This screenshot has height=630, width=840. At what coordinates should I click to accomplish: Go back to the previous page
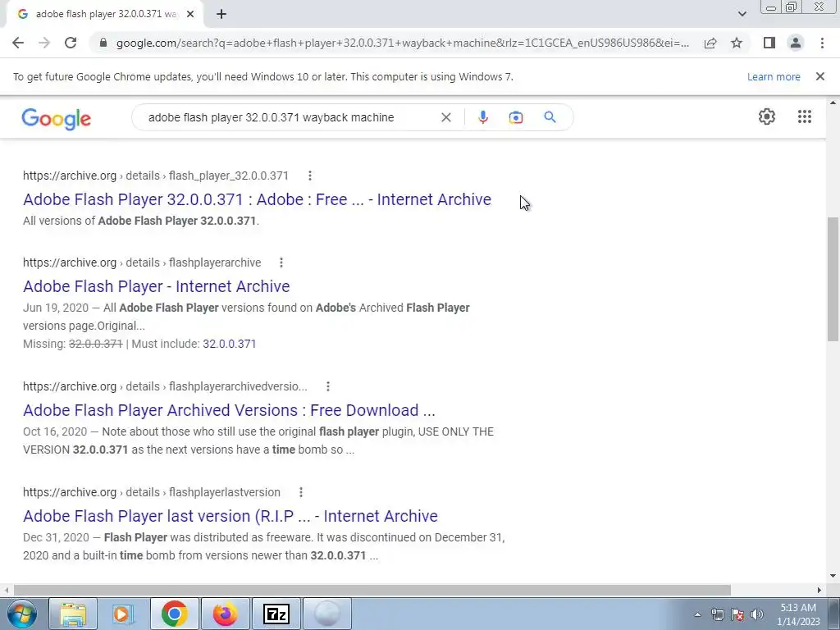(18, 43)
